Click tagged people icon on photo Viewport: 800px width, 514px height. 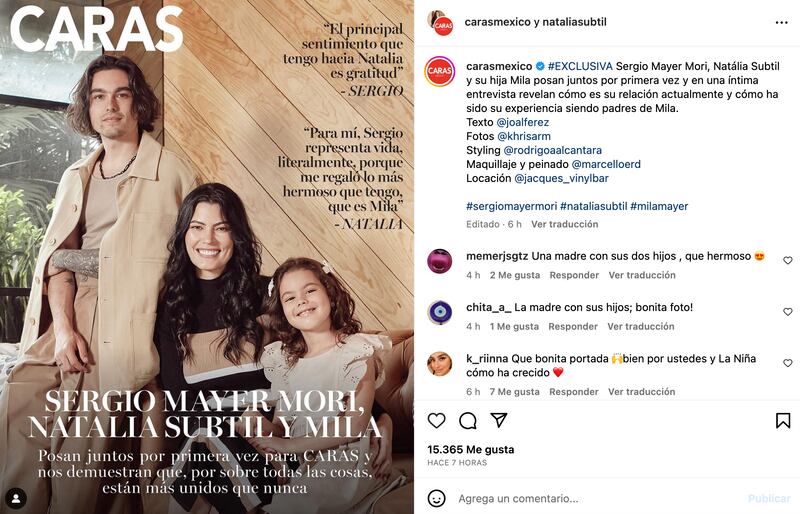[x=16, y=496]
